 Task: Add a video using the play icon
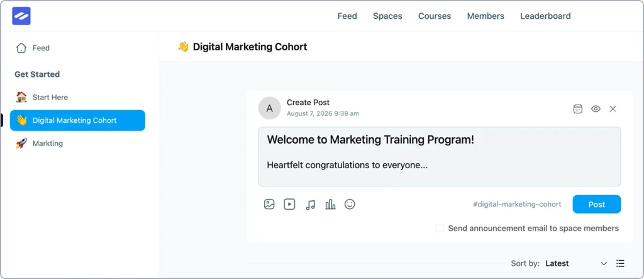[289, 204]
